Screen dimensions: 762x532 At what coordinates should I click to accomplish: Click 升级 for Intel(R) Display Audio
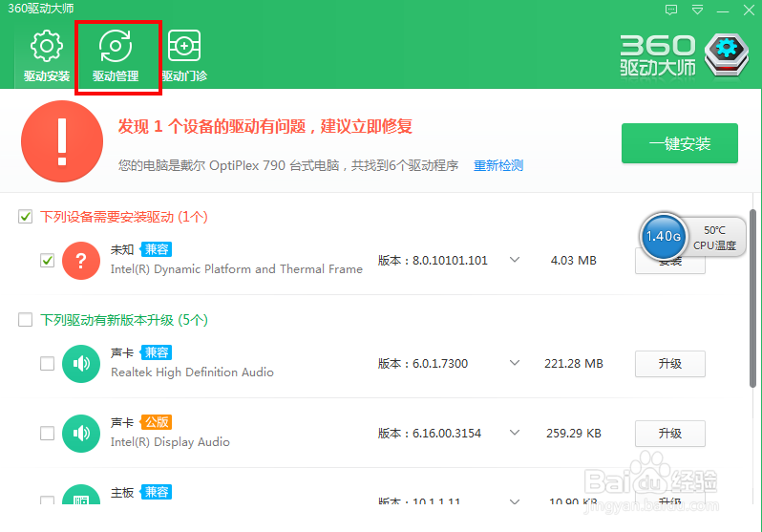pyautogui.click(x=669, y=434)
